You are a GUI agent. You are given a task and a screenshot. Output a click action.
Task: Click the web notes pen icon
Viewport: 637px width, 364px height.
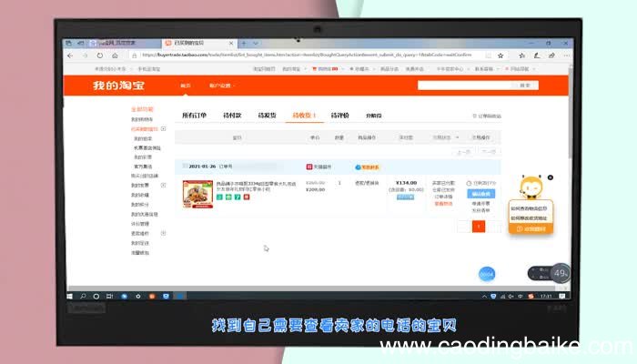click(x=537, y=56)
